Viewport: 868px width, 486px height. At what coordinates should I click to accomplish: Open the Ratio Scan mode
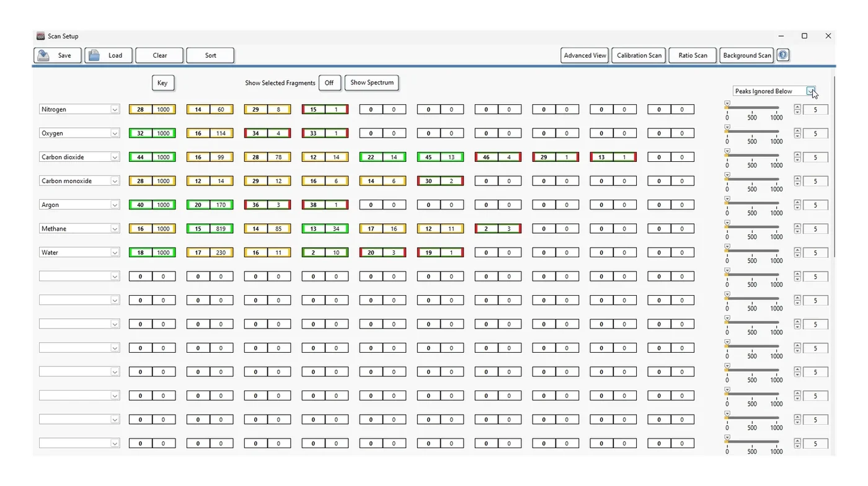[x=693, y=55]
